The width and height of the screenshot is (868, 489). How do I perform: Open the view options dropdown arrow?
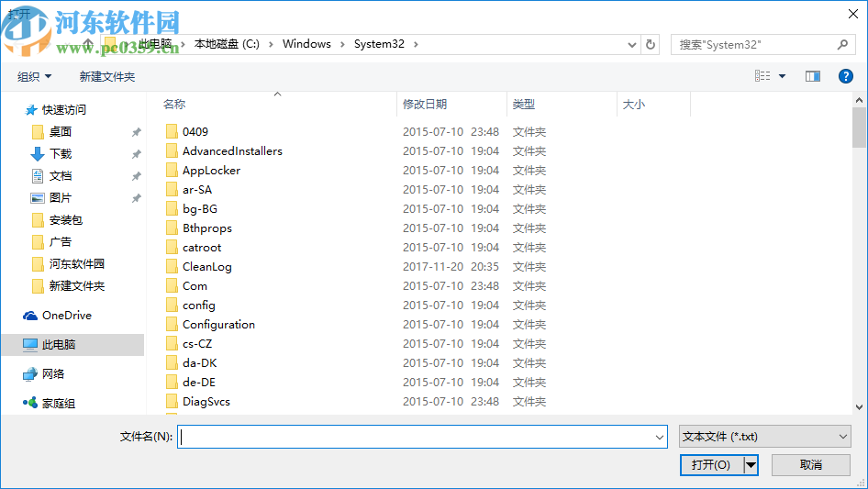782,76
